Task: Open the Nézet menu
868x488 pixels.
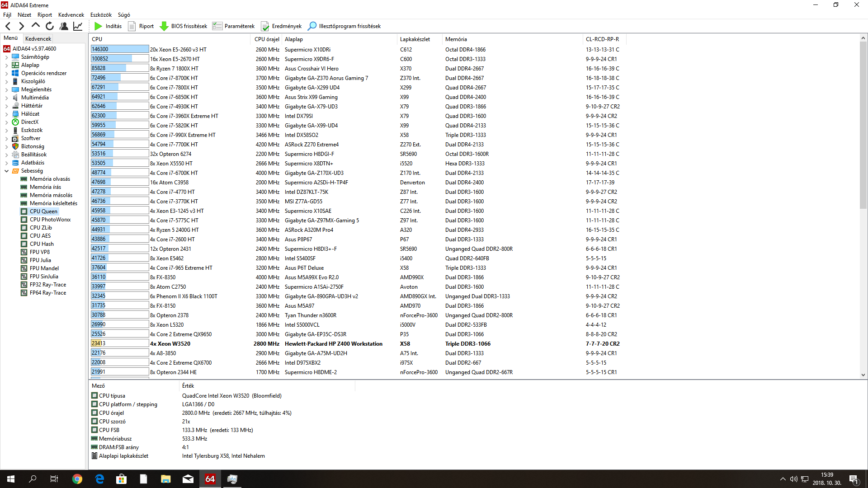Action: coord(24,15)
